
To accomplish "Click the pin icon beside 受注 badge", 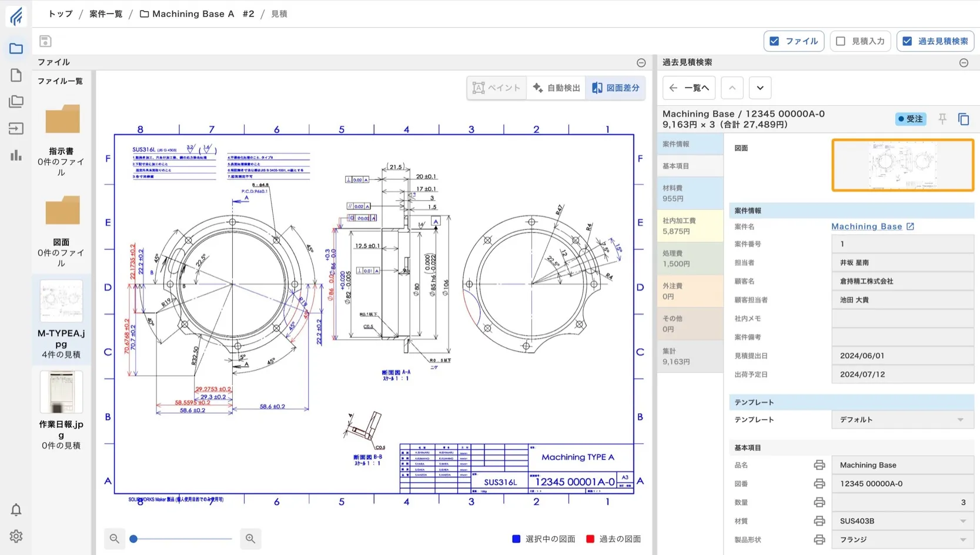I will 942,119.
